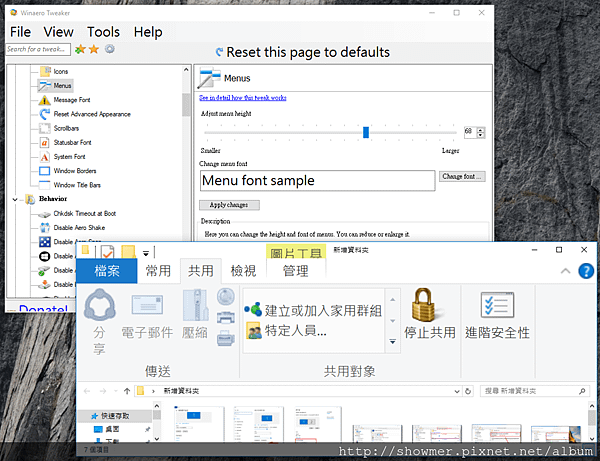600x461 pixels.
Task: Click the refresh button in address bar
Action: [468, 391]
